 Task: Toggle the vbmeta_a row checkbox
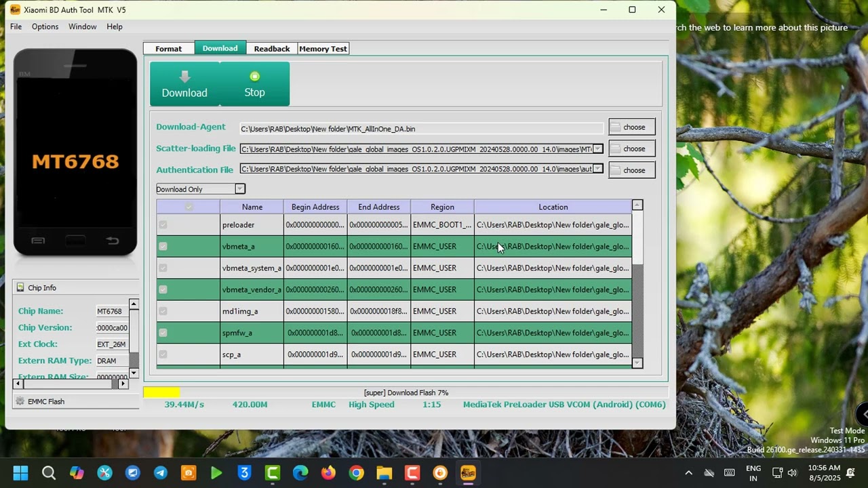[x=163, y=246]
